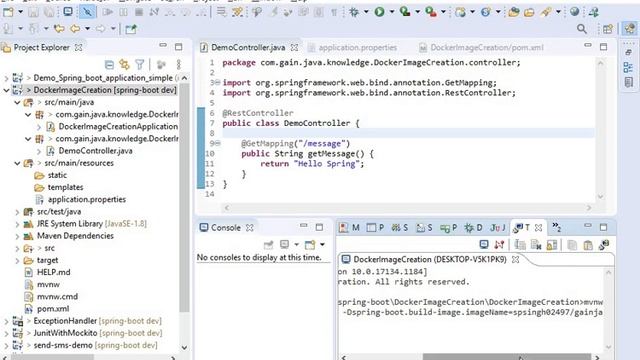Click the Back navigation yellow arrow
The image size is (640, 360).
[x=75, y=29]
